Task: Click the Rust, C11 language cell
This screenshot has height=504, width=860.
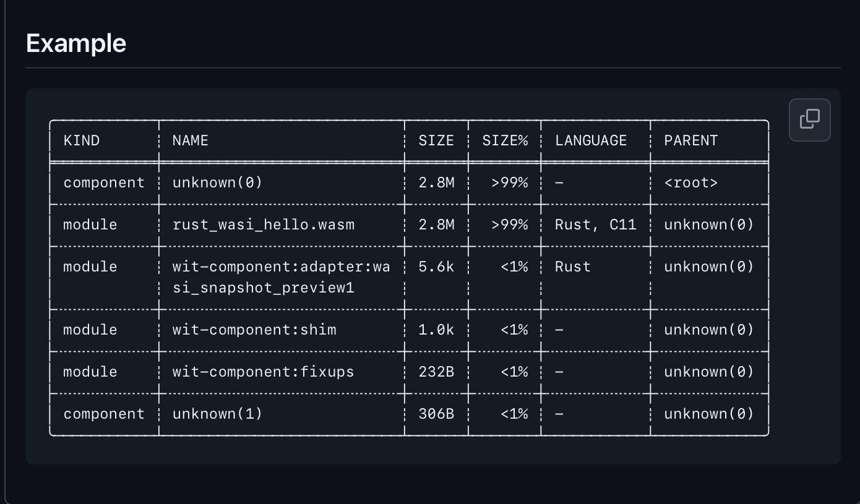Action: click(x=595, y=224)
